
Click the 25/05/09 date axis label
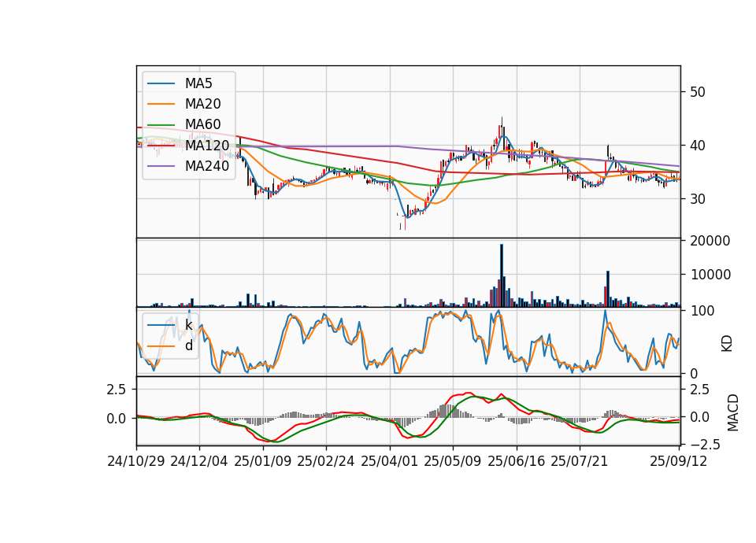[x=453, y=461]
